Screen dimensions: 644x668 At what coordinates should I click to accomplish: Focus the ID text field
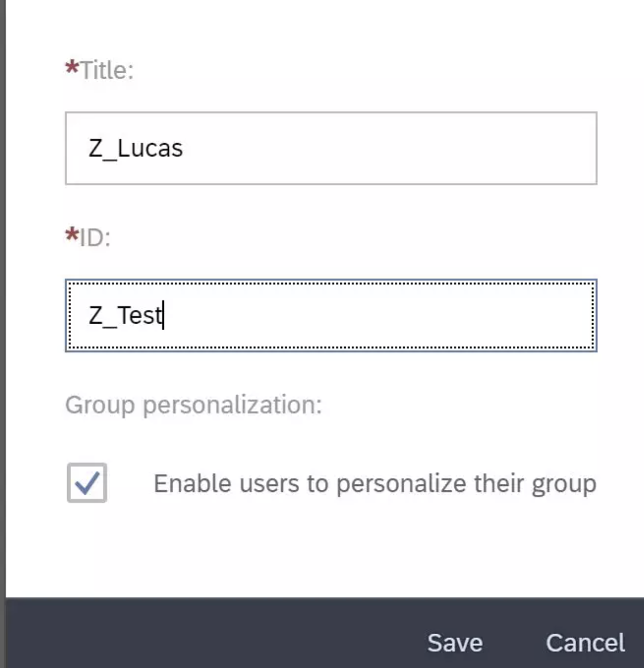click(330, 315)
